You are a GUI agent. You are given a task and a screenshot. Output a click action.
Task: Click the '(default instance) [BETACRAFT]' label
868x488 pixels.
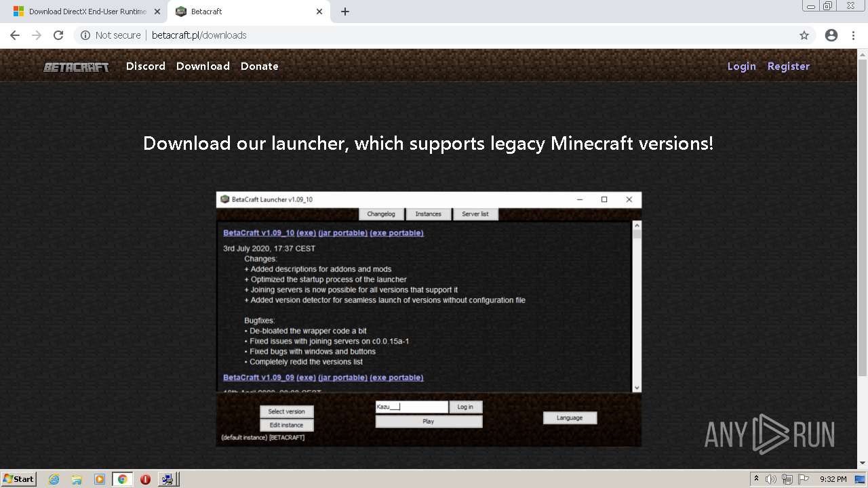click(263, 438)
